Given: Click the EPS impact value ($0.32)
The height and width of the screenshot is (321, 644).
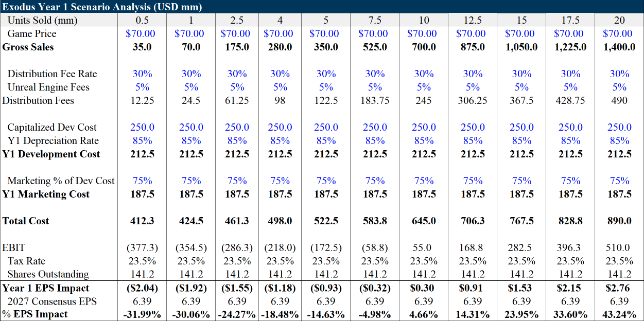Looking at the screenshot, I should pos(375,288).
